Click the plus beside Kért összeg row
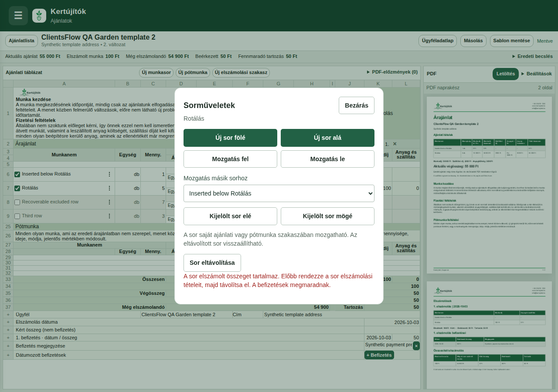This screenshot has width=558, height=392. pos(8,330)
